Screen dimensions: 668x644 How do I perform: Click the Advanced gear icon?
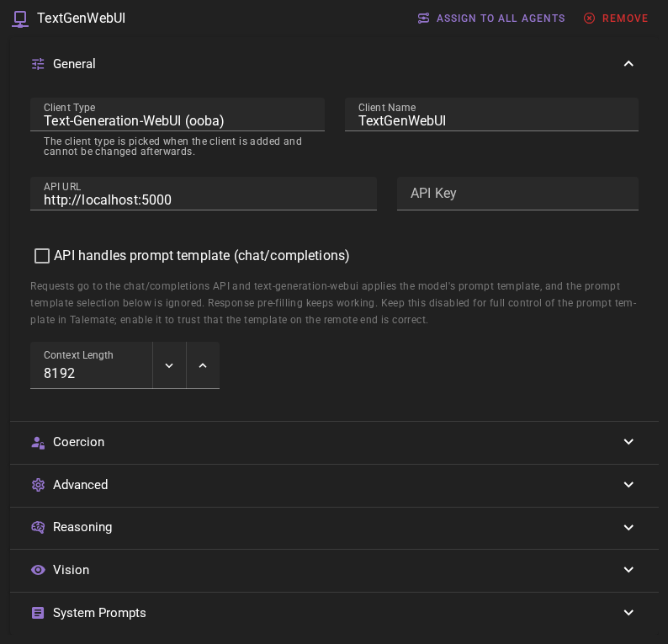pos(38,485)
